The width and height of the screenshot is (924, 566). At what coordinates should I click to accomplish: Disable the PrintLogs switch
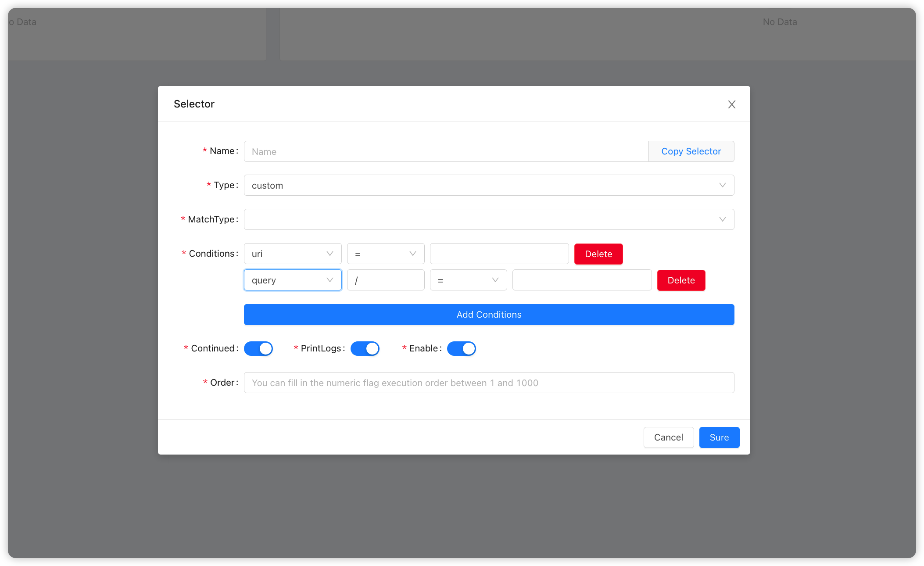365,348
